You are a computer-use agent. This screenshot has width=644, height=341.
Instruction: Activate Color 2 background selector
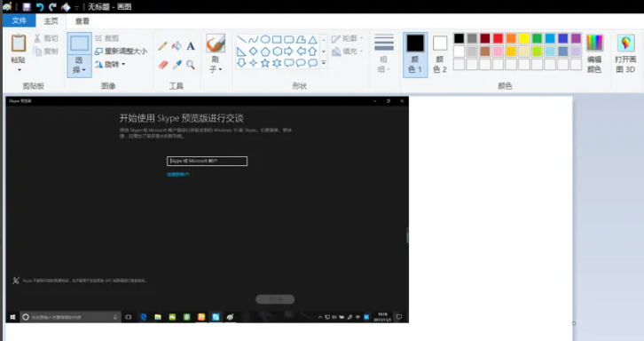tap(440, 55)
